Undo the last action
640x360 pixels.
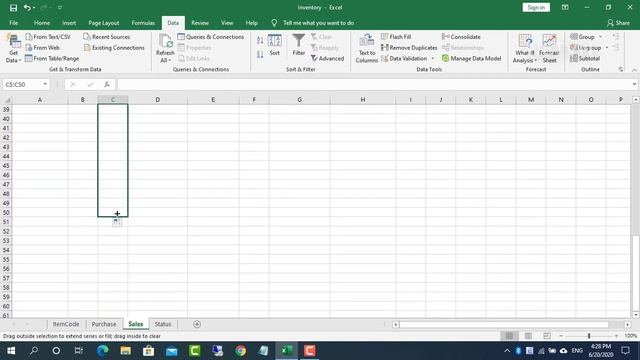pos(27,8)
